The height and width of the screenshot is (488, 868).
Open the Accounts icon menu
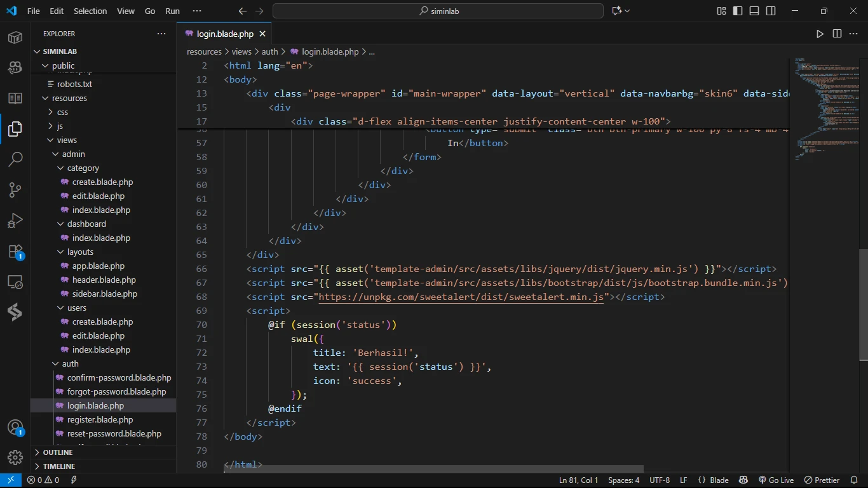coord(15,428)
